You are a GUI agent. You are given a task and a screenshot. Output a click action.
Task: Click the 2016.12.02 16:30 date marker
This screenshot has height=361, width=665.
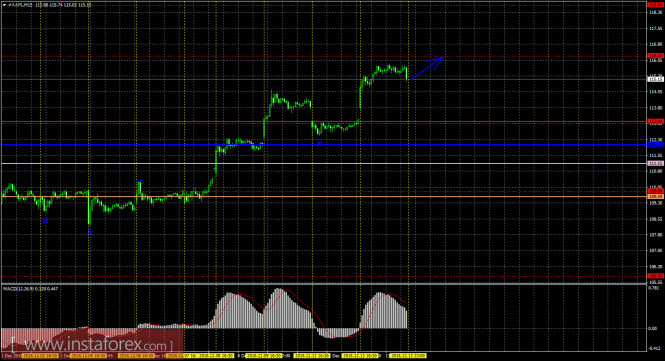click(x=40, y=355)
